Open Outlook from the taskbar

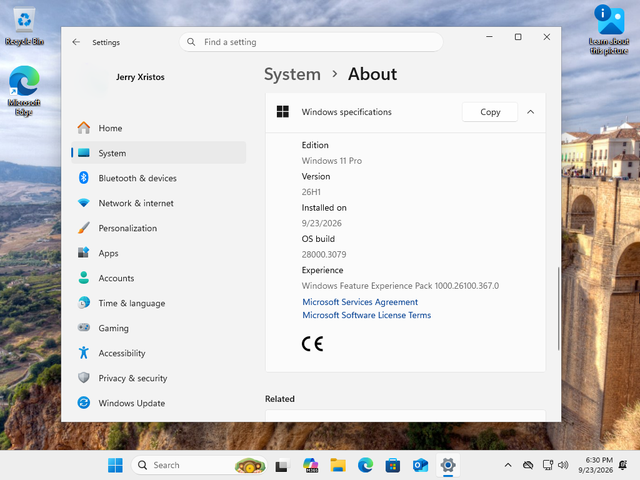tap(420, 465)
